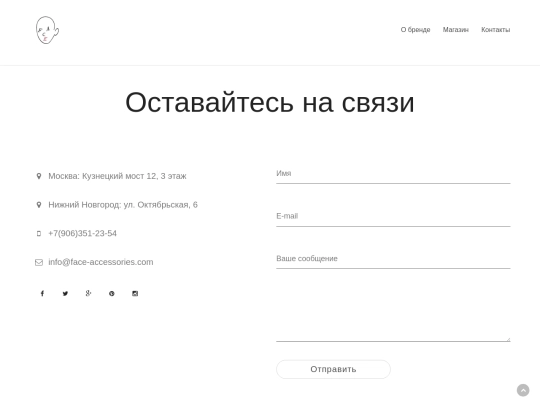Open the Facebook social icon

pos(42,293)
